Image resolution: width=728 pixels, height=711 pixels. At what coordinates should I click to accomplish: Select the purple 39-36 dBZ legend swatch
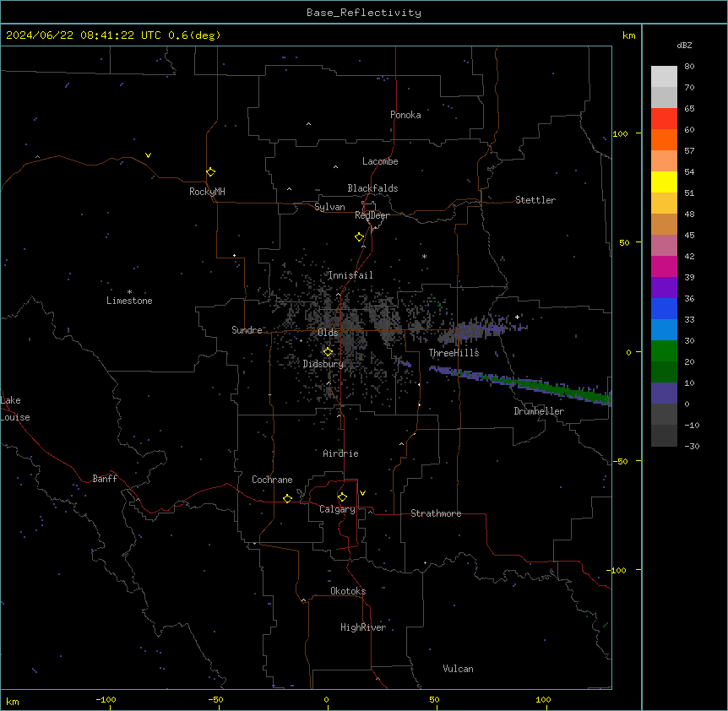pos(664,287)
